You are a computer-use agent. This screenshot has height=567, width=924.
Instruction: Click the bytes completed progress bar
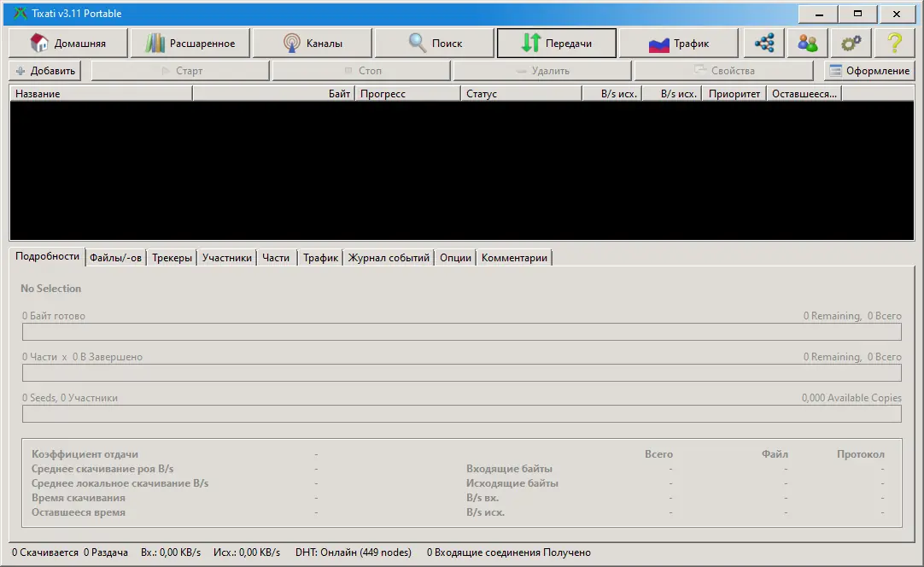point(462,332)
